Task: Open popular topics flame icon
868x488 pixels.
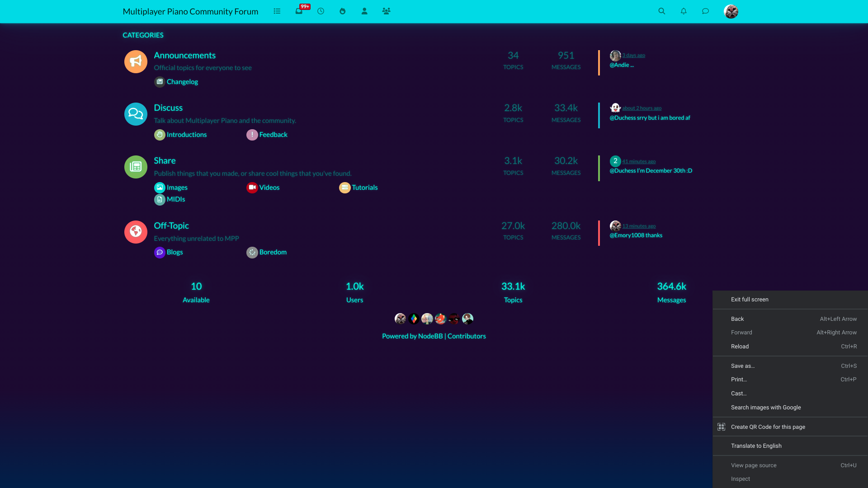Action: 342,11
